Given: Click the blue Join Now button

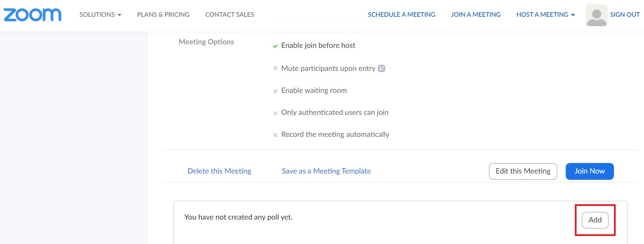Looking at the screenshot, I should click(589, 171).
